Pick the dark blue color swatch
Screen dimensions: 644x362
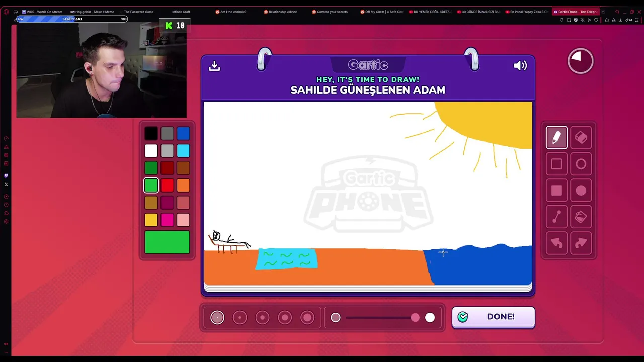point(183,133)
